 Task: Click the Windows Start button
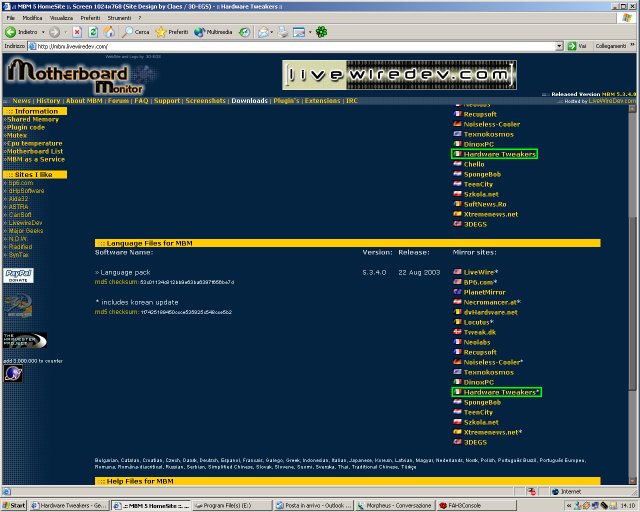point(13,505)
